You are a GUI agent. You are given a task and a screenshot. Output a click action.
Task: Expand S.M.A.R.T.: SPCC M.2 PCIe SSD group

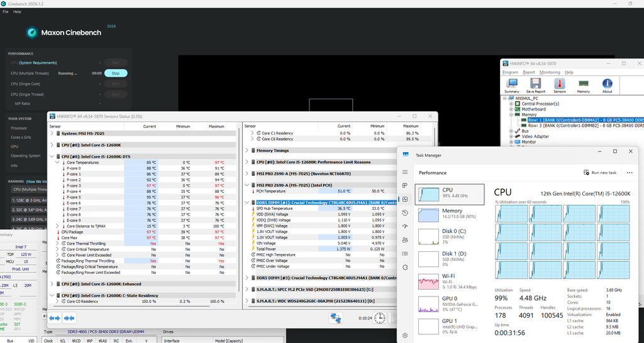pos(247,289)
